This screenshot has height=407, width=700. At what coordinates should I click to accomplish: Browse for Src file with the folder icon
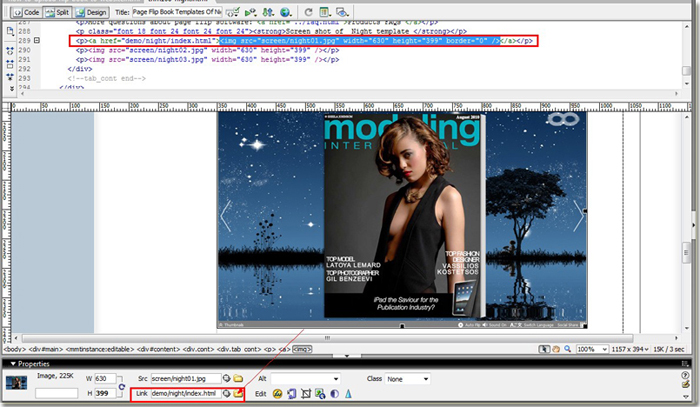(x=238, y=379)
